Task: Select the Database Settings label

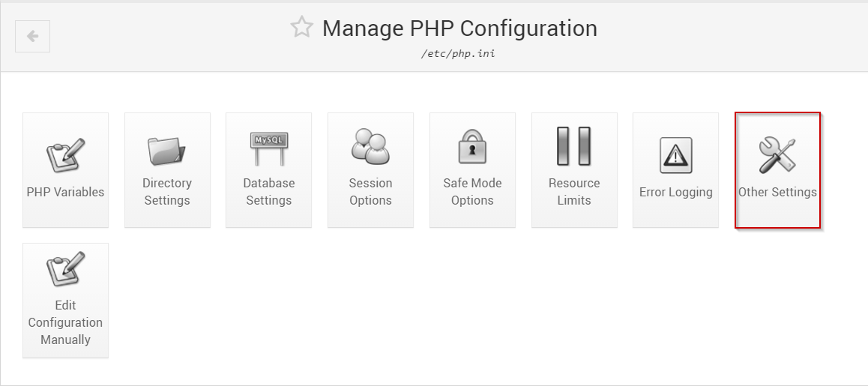Action: 268,192
